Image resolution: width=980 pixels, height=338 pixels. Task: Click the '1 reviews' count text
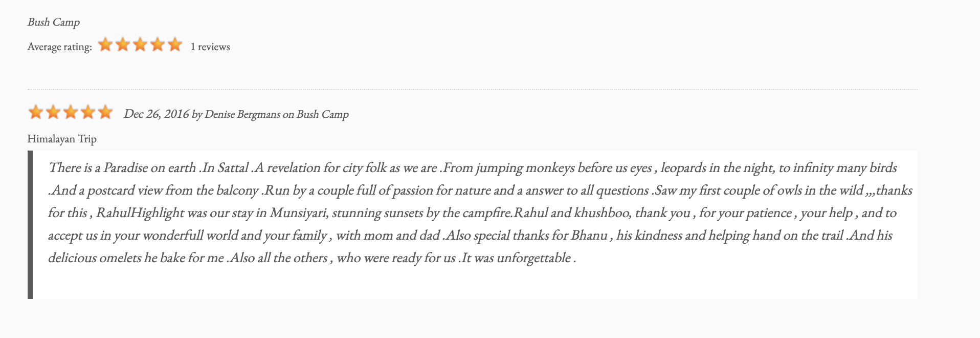(210, 47)
